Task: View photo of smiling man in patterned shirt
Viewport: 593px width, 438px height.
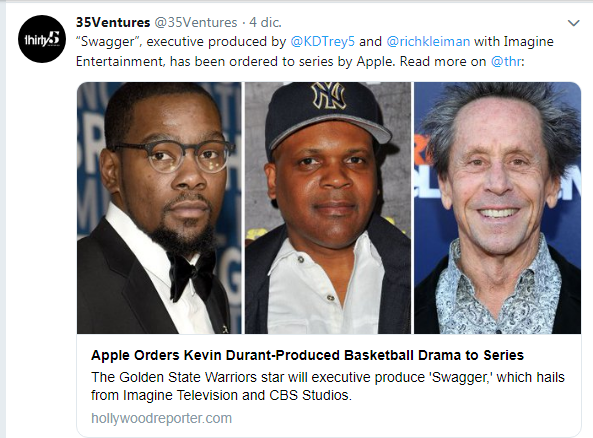Action: point(497,208)
